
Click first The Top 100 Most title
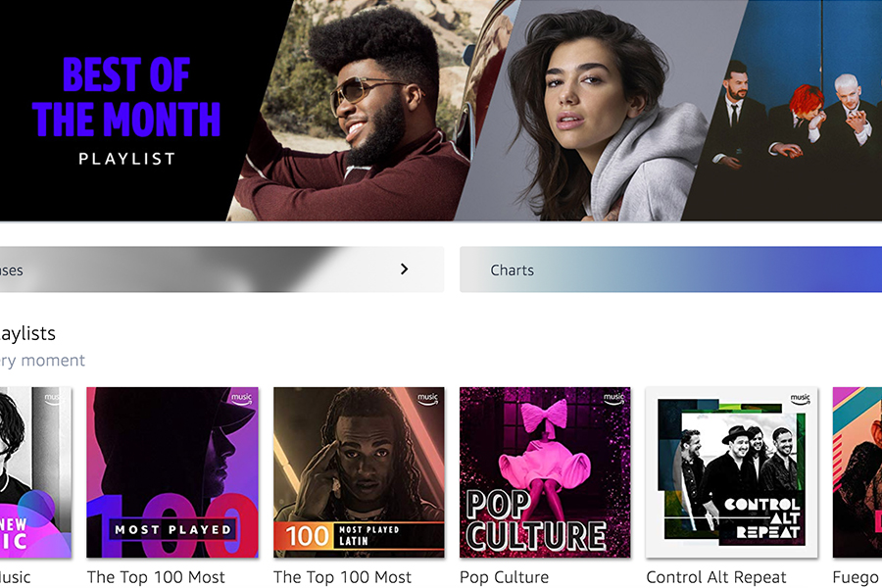tap(156, 577)
